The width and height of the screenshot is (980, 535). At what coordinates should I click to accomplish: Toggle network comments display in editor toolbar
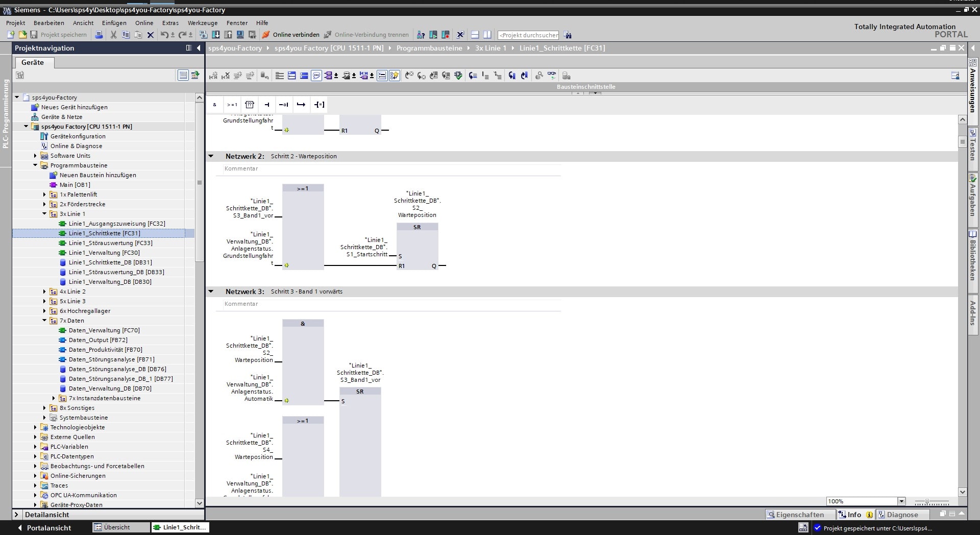(316, 76)
